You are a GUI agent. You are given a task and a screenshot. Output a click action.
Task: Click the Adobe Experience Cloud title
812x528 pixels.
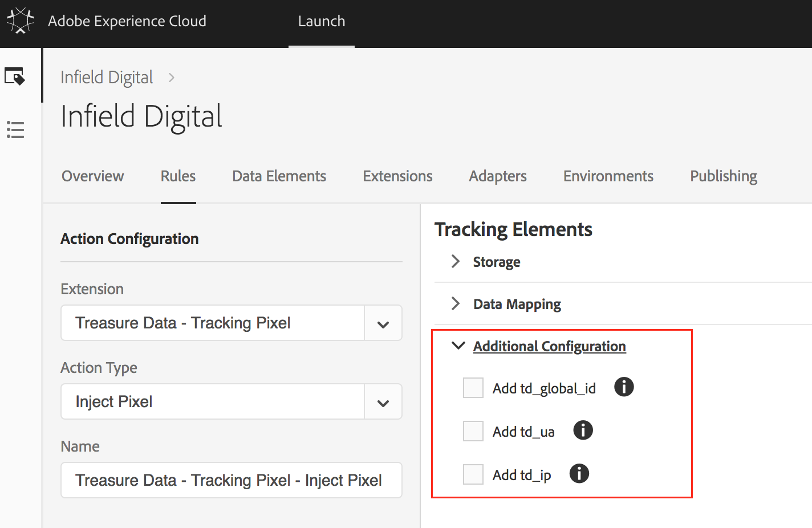pyautogui.click(x=127, y=21)
